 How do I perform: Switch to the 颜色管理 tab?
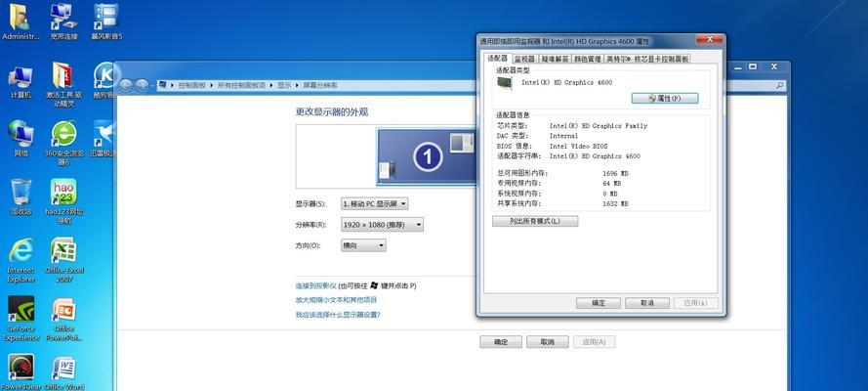(x=588, y=59)
